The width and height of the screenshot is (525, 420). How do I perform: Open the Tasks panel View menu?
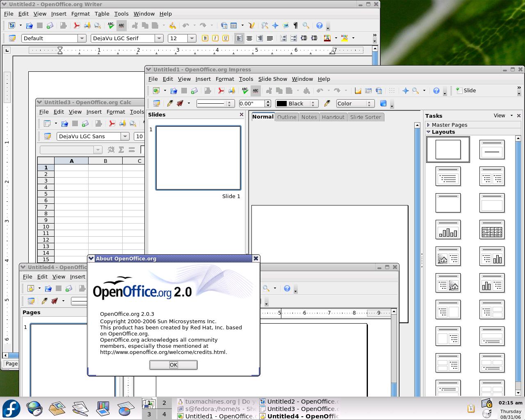[503, 116]
